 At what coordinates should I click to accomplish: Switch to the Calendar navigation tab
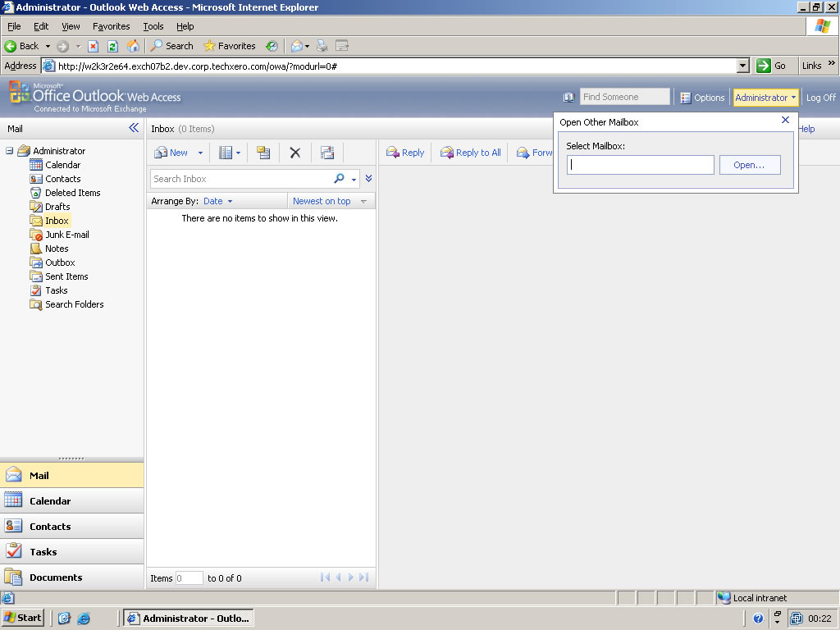coord(50,501)
